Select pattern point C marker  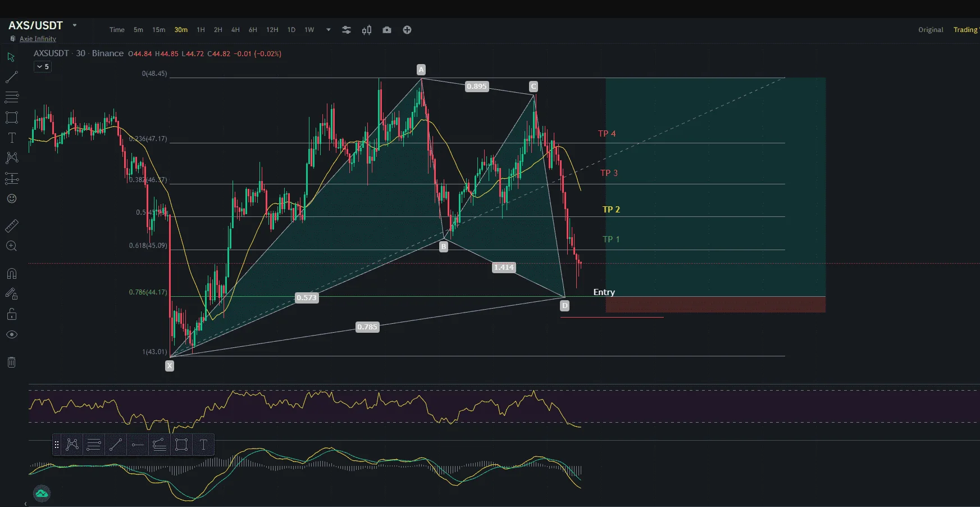point(534,87)
